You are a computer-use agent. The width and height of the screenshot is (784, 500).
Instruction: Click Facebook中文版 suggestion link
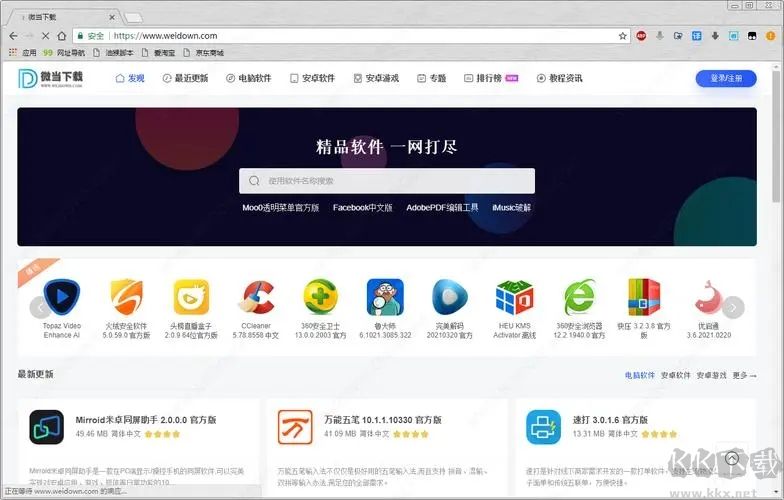(x=362, y=208)
